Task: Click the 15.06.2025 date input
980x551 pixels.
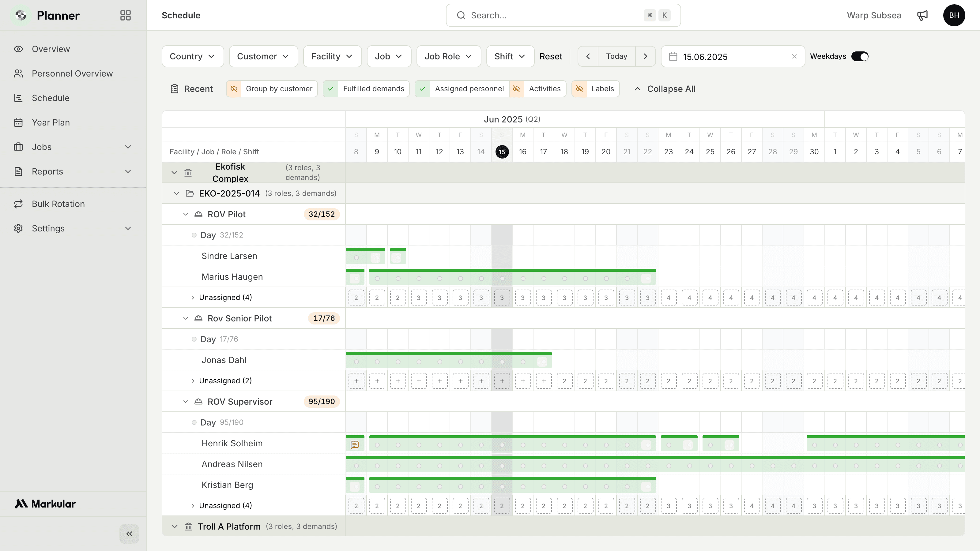Action: (x=733, y=56)
